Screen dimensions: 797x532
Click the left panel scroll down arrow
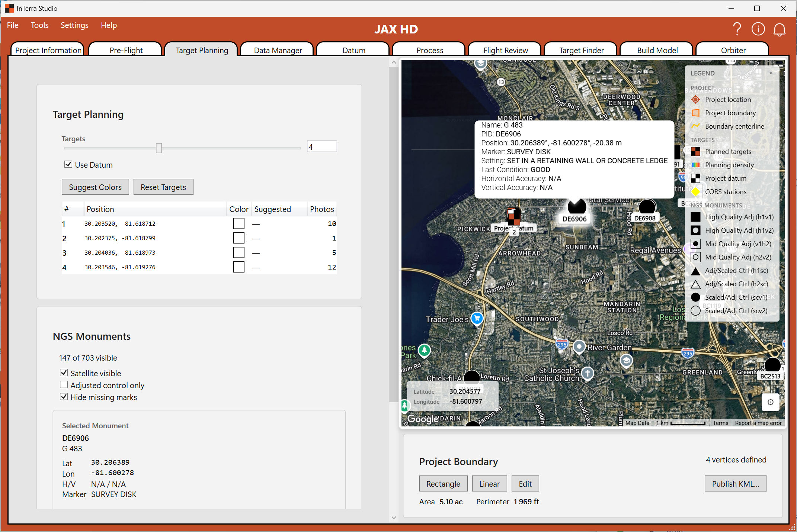pos(394,518)
